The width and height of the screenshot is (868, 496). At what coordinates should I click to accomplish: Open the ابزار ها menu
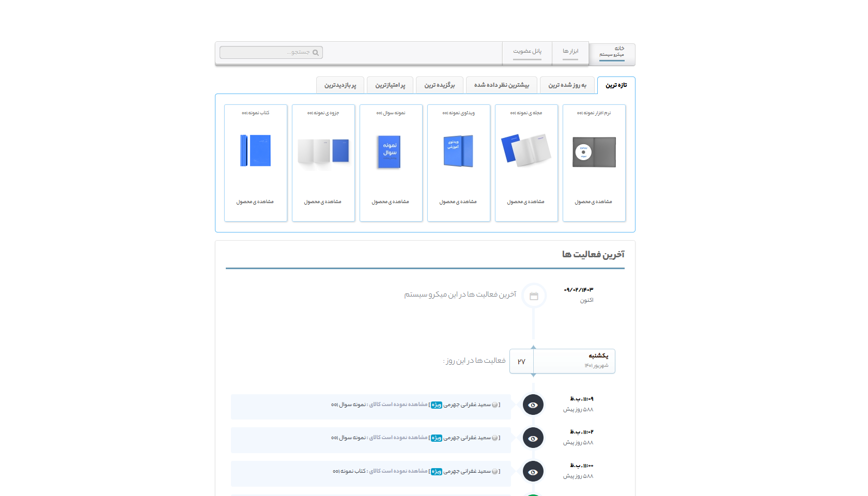(x=570, y=52)
